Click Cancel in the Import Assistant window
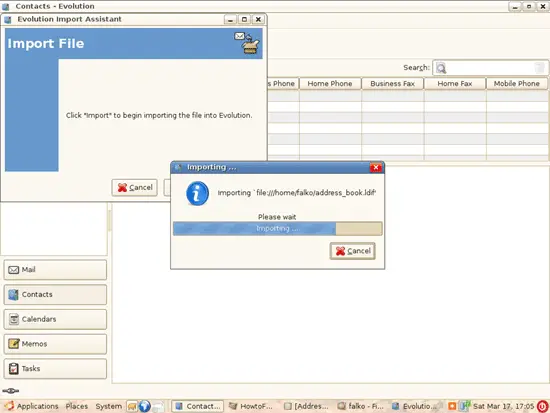This screenshot has width=550, height=413. tap(135, 187)
